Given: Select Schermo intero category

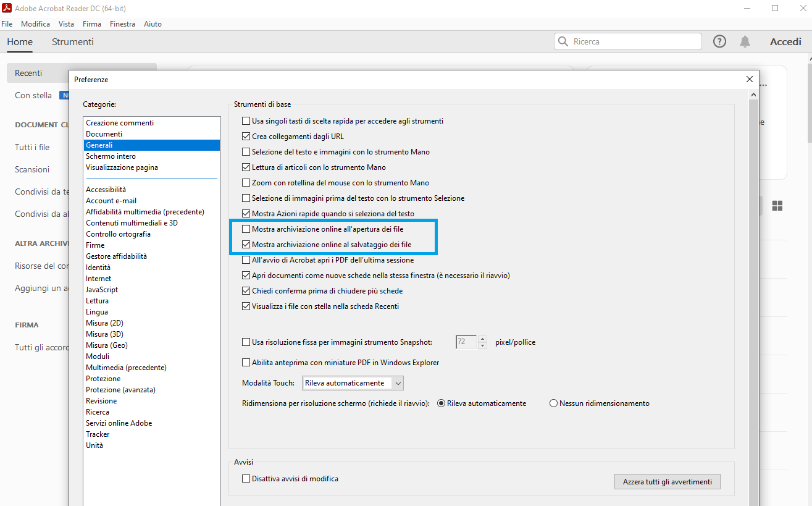Looking at the screenshot, I should pyautogui.click(x=152, y=156).
